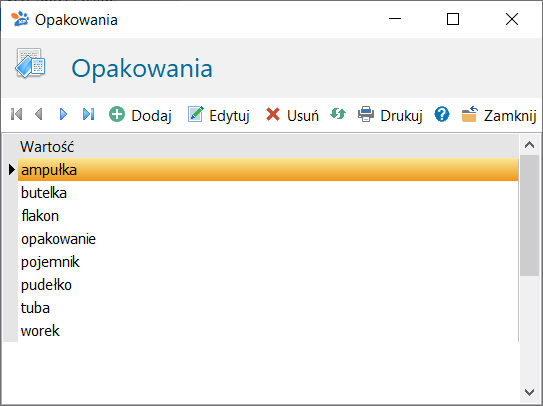Select the ampułka row
543x406 pixels.
point(268,170)
